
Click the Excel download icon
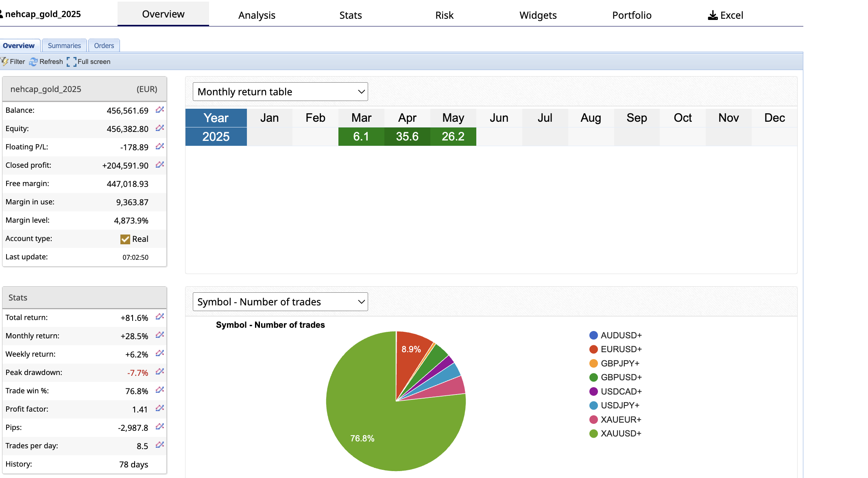[713, 15]
